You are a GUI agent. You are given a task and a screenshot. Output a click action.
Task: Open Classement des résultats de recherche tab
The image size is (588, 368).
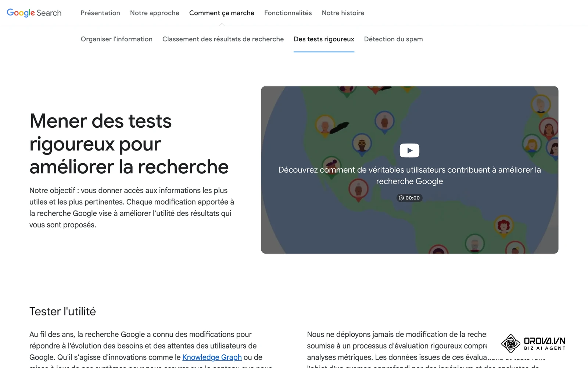(x=223, y=39)
